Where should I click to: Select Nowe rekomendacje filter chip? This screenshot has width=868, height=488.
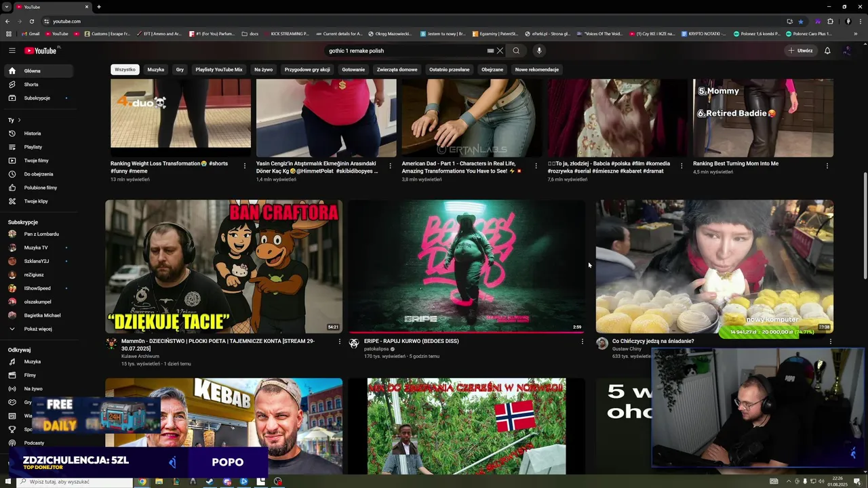click(537, 70)
